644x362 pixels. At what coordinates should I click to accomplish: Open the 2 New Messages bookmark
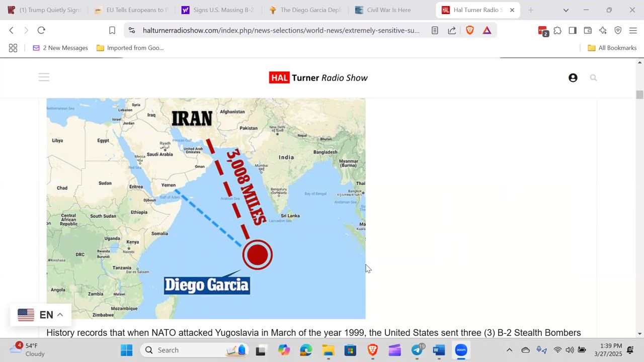60,48
